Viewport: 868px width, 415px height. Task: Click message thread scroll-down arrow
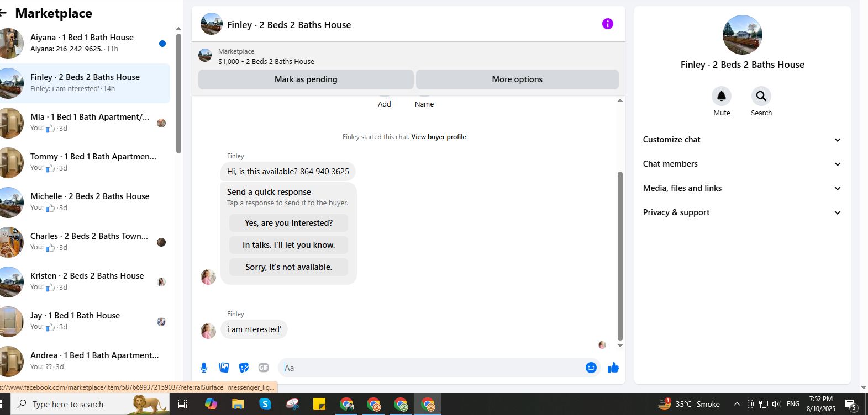tap(620, 346)
